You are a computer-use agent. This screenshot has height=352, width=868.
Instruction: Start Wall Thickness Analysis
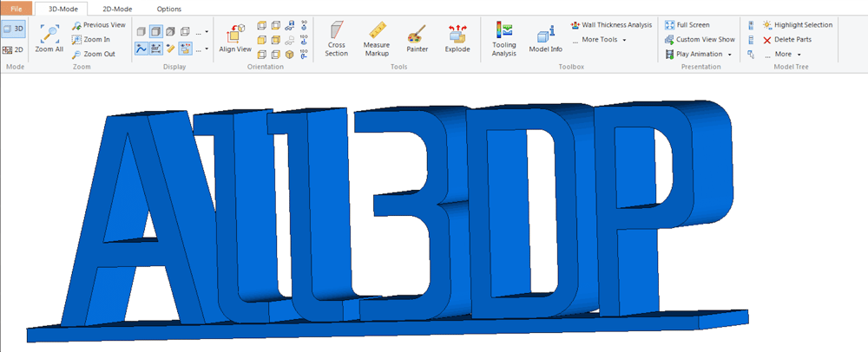(611, 25)
